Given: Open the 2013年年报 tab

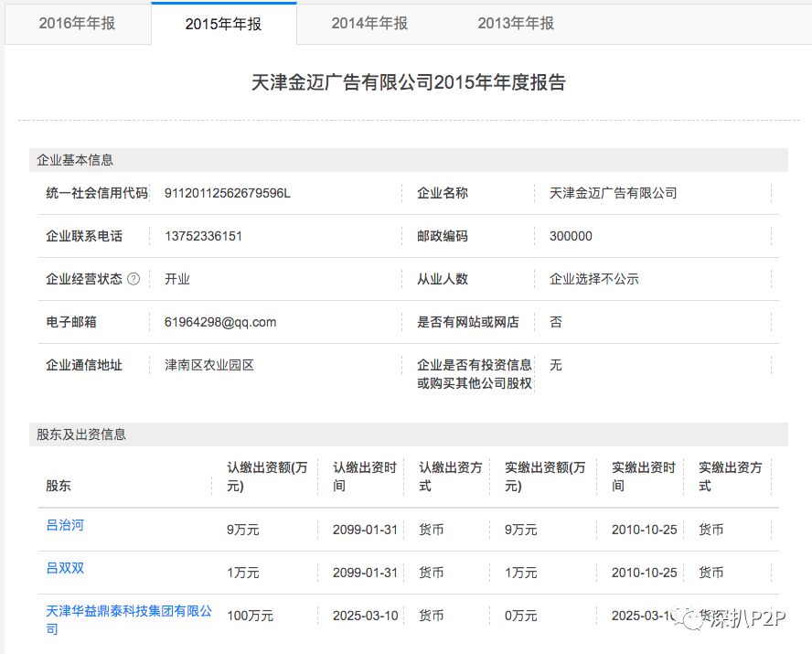Looking at the screenshot, I should [x=514, y=24].
